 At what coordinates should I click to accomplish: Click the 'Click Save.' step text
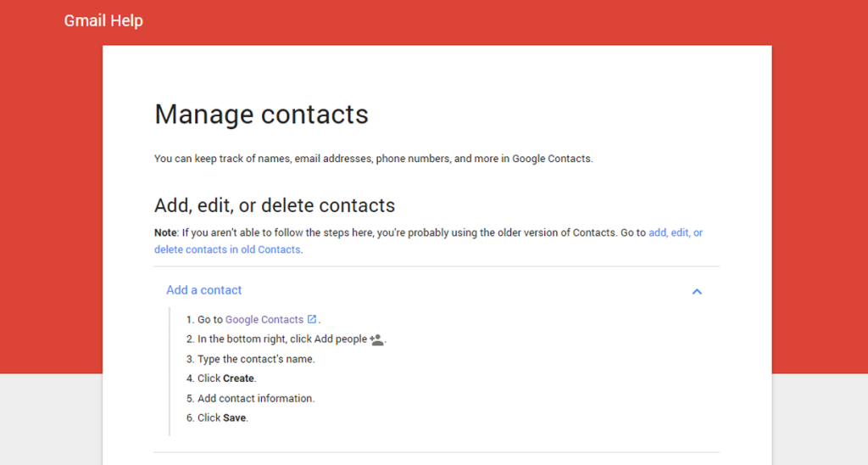click(223, 417)
